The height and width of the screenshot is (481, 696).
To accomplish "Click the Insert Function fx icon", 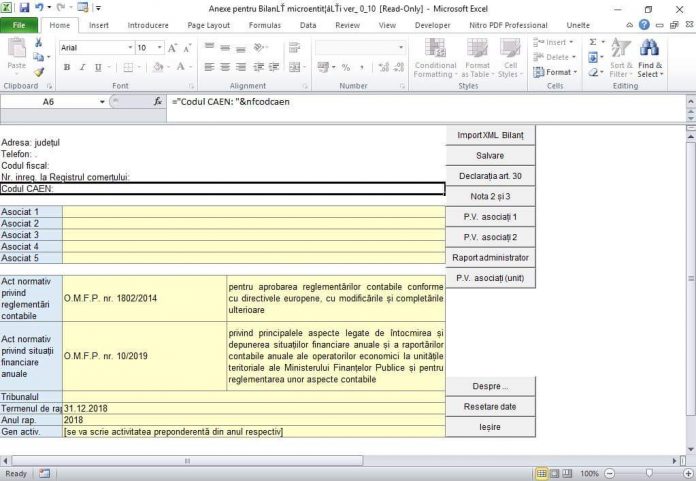I will (x=158, y=102).
